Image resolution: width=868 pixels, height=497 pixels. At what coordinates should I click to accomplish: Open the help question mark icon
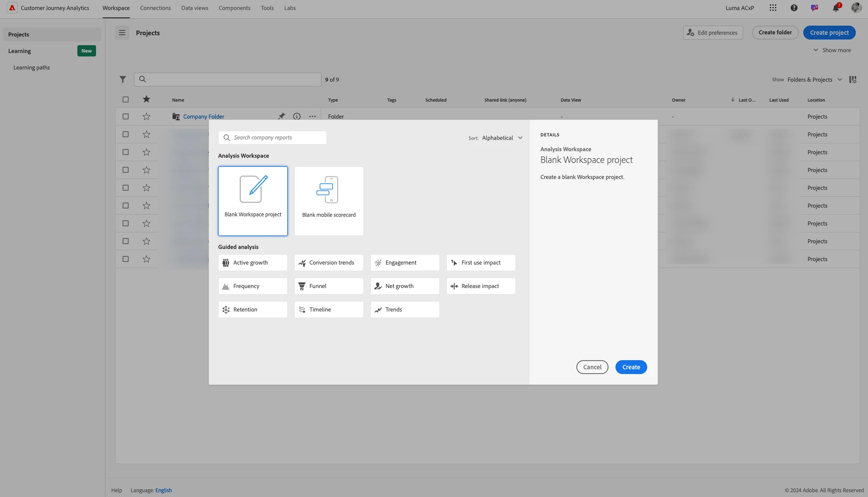click(794, 8)
